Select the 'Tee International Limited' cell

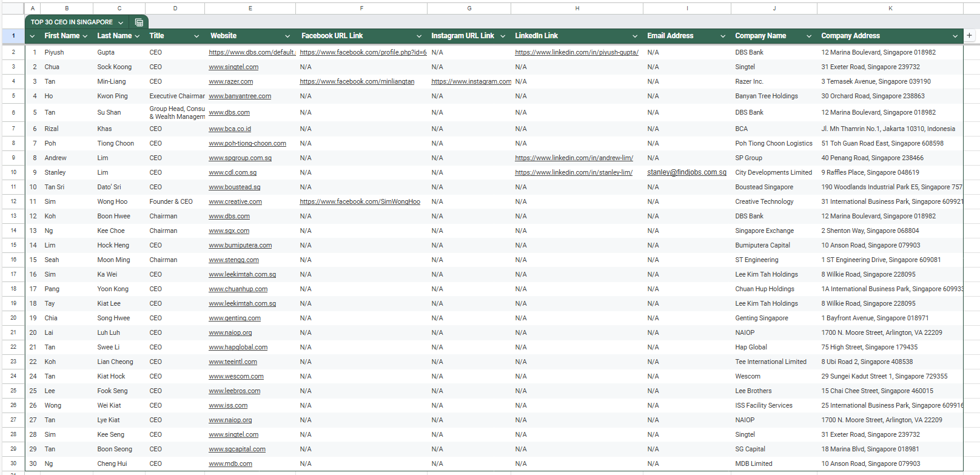(x=774, y=362)
